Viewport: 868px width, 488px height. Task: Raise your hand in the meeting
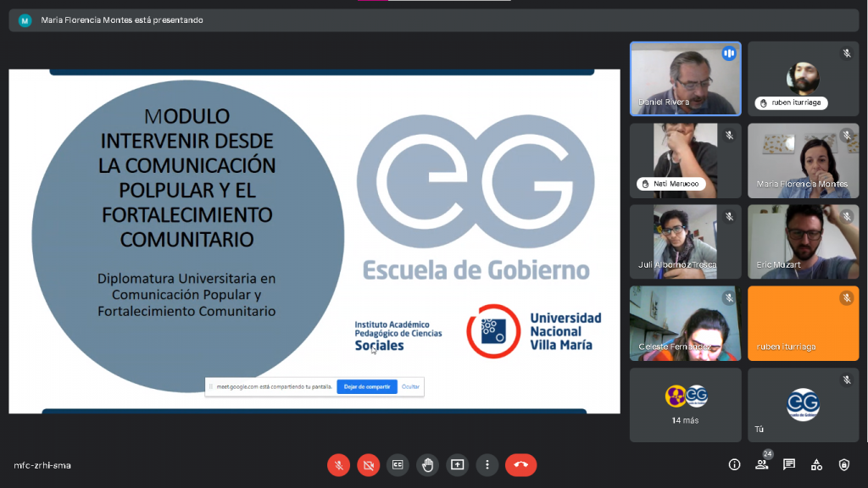(428, 464)
